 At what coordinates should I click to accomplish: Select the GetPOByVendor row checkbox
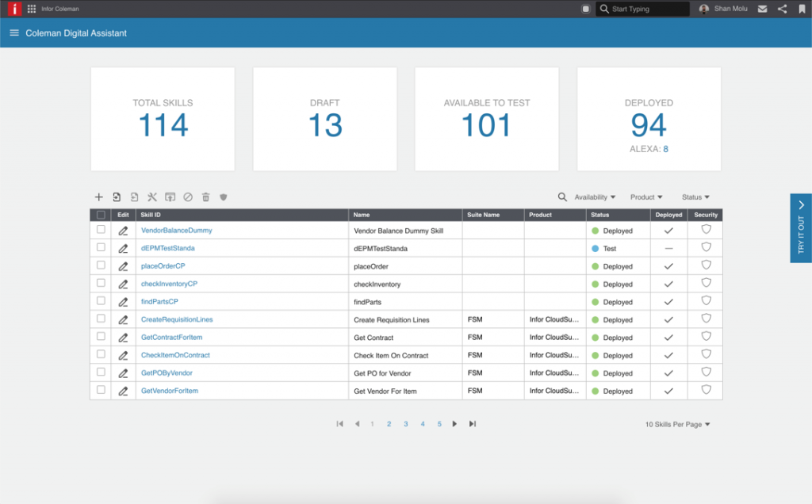pyautogui.click(x=101, y=372)
